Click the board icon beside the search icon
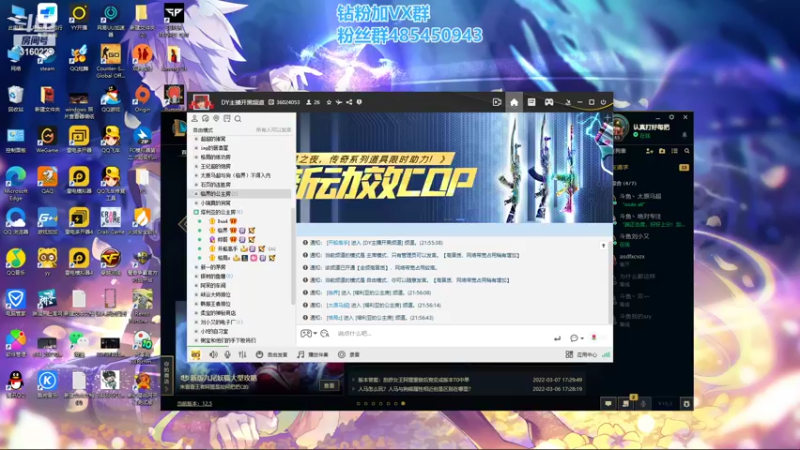This screenshot has width=800, height=450. coord(227,118)
